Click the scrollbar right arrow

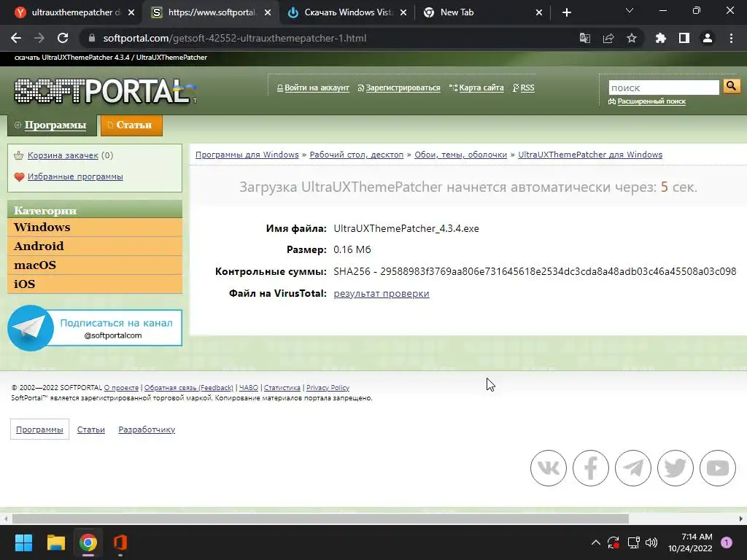pos(741,518)
